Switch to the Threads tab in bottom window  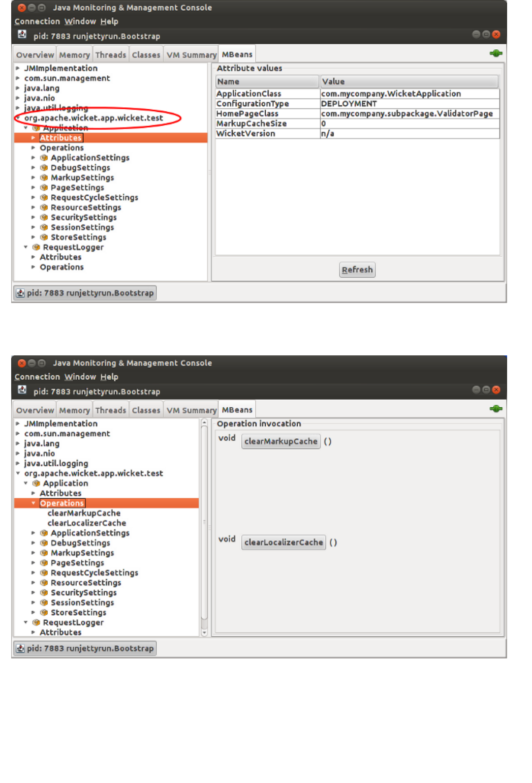111,410
